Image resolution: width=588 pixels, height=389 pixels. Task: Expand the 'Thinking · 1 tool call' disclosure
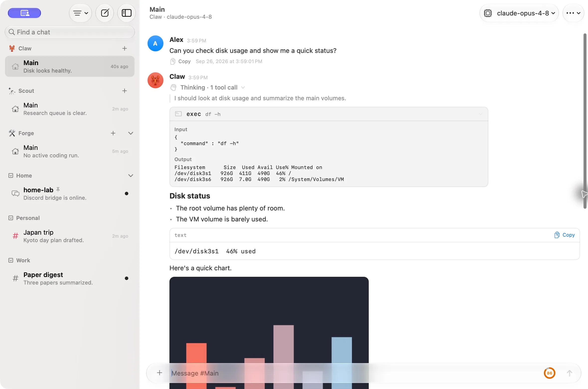pos(208,88)
